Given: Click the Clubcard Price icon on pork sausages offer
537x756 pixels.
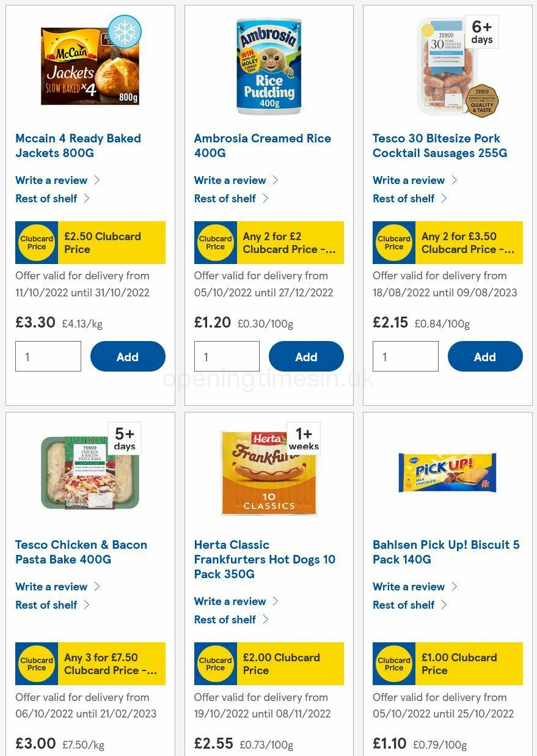Looking at the screenshot, I should click(x=393, y=243).
